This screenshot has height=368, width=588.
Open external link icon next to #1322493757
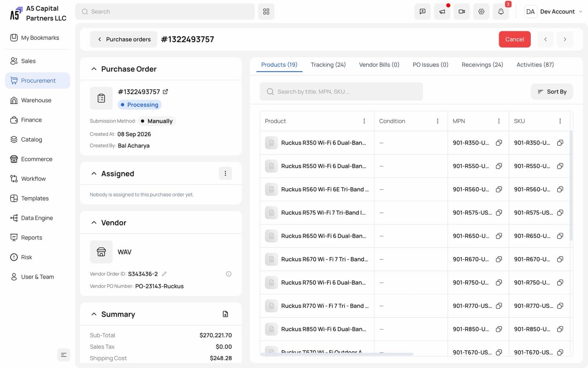pyautogui.click(x=165, y=92)
